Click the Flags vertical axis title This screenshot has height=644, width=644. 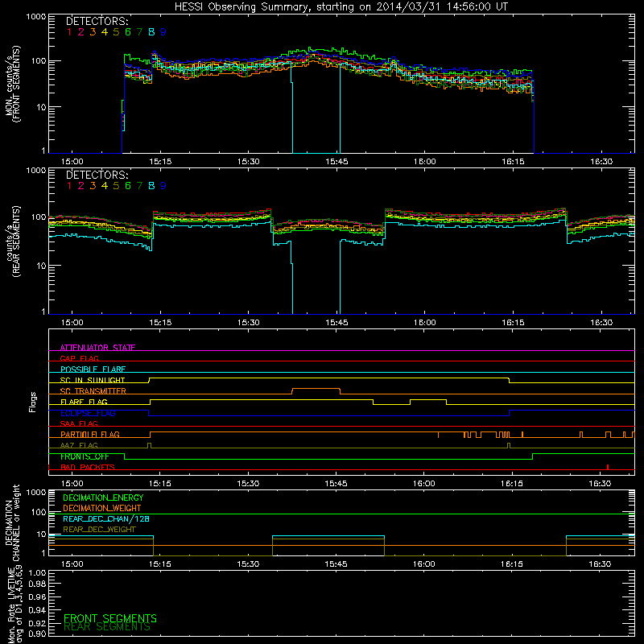click(x=33, y=402)
